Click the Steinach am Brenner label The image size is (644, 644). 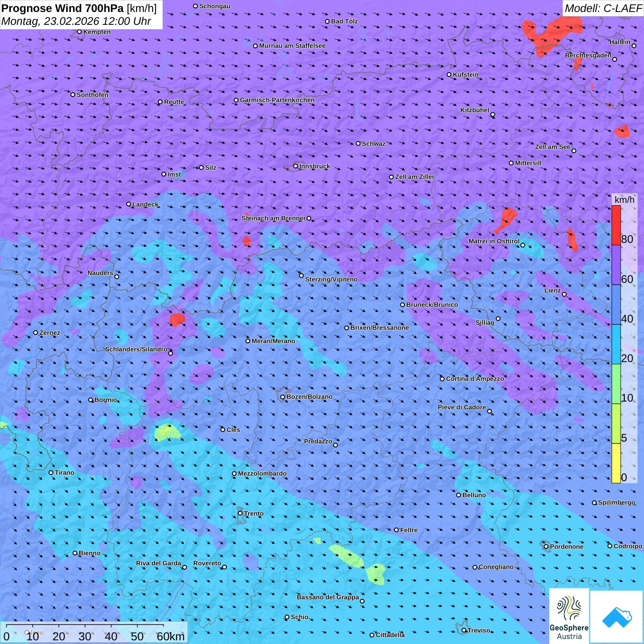[x=274, y=218]
